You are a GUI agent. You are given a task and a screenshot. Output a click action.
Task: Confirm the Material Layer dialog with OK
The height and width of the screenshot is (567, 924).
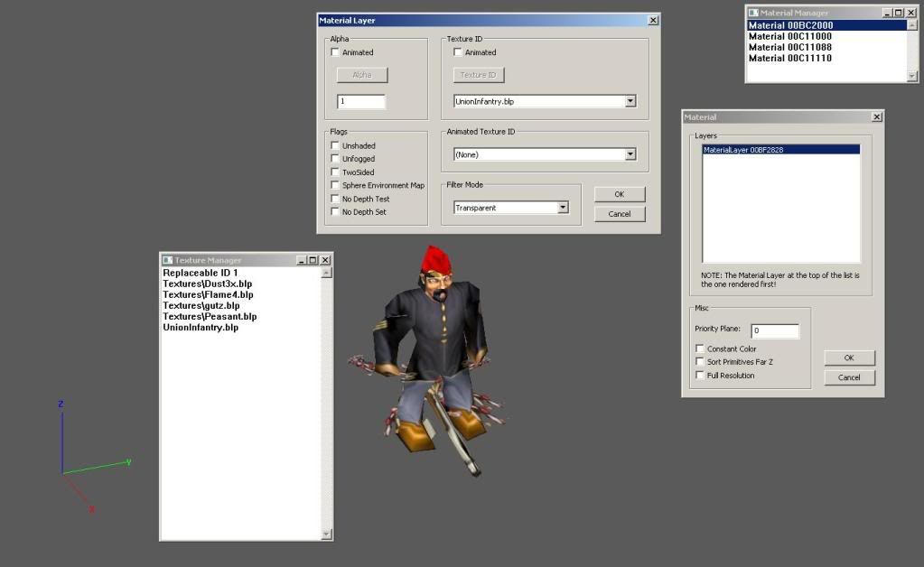point(620,194)
